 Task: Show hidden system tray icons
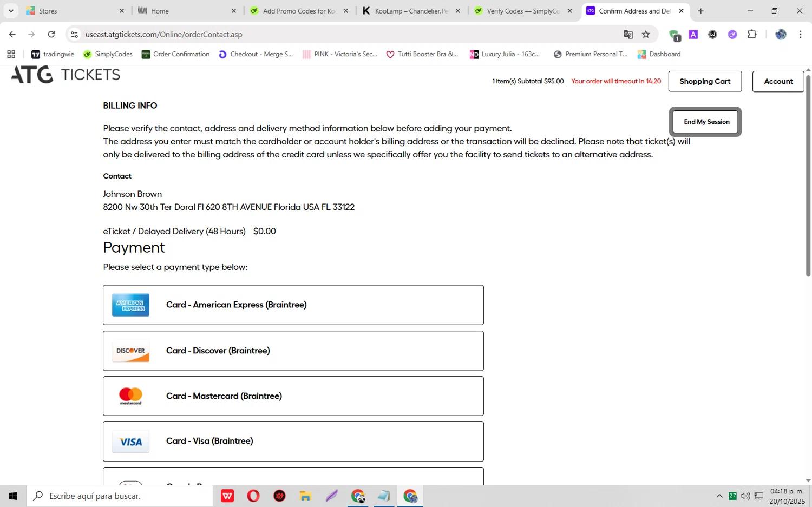coord(719,496)
